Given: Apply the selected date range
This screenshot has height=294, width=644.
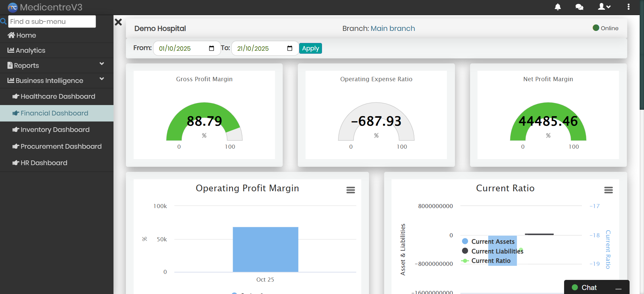Looking at the screenshot, I should coord(310,48).
